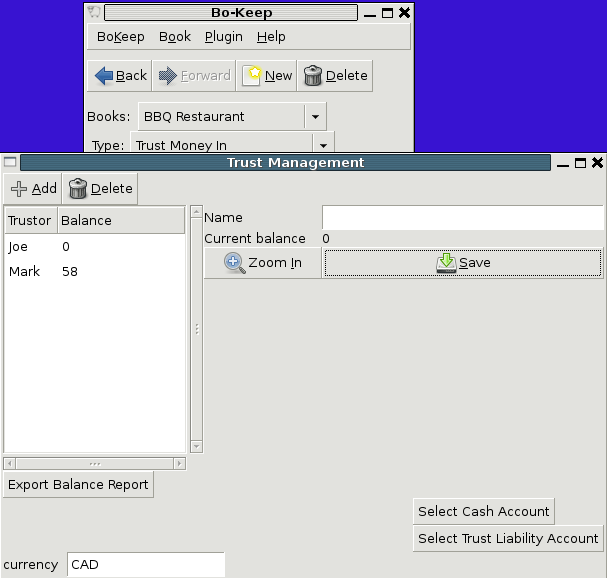Click Select Cash Account button

coord(484,511)
